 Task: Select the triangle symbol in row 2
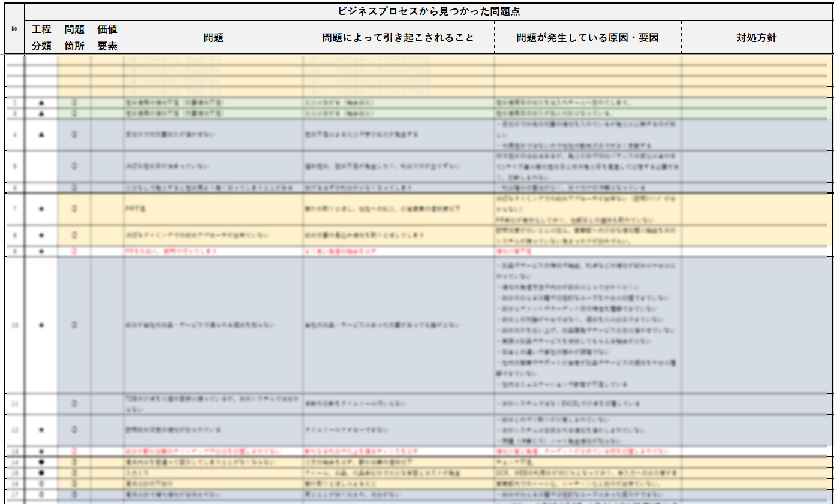click(41, 103)
